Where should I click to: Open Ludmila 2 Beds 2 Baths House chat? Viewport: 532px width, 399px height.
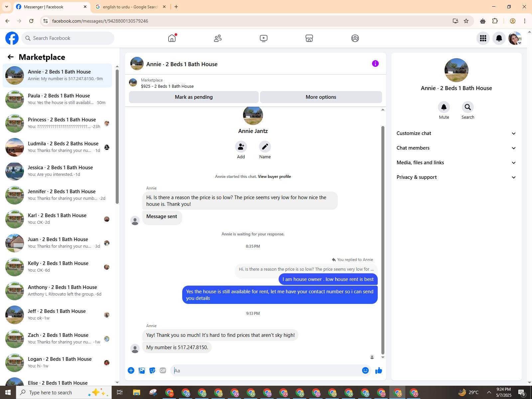point(57,147)
